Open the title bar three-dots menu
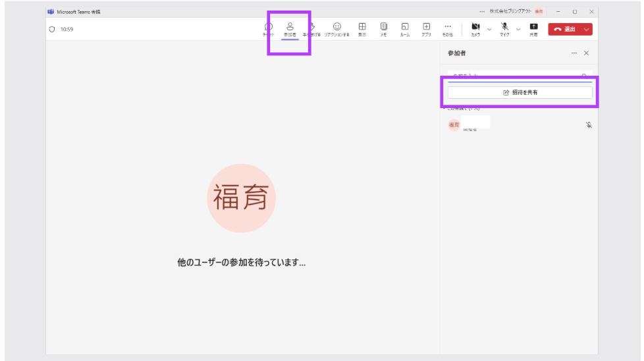644x361 pixels. tap(482, 11)
